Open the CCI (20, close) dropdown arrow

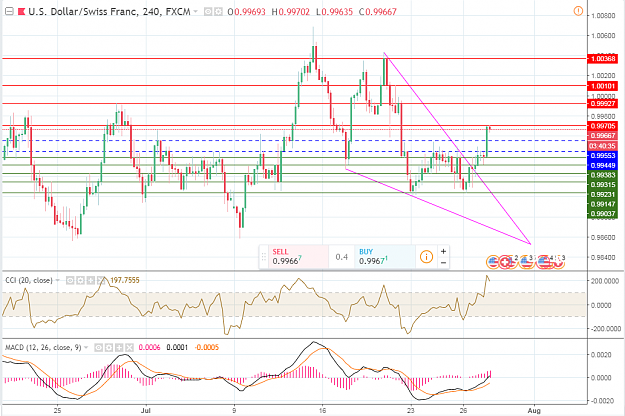pos(58,281)
